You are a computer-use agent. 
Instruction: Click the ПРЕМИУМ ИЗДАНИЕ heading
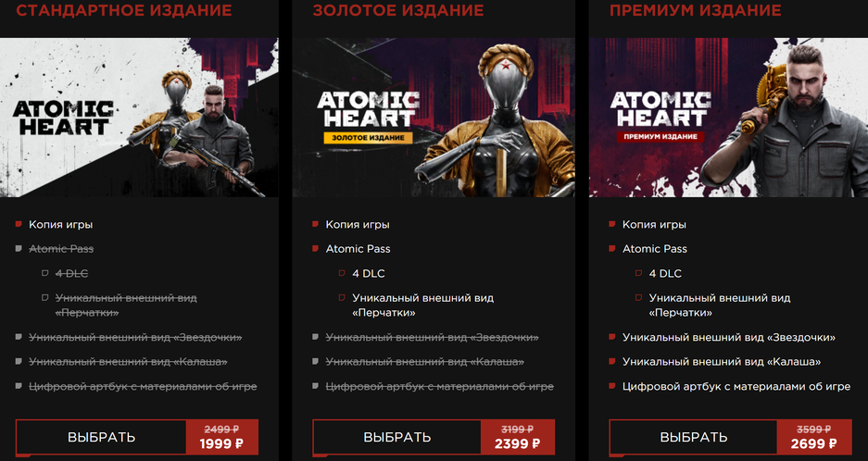pyautogui.click(x=696, y=10)
